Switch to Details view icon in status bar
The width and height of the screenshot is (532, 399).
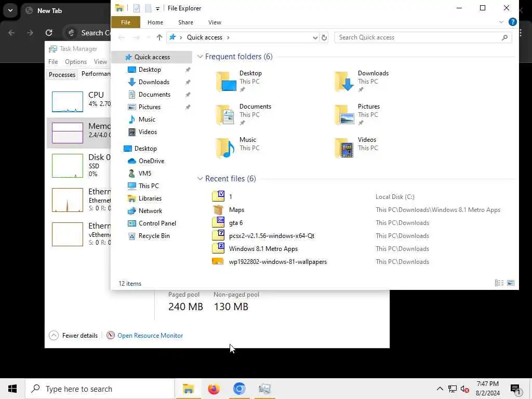[x=499, y=283]
